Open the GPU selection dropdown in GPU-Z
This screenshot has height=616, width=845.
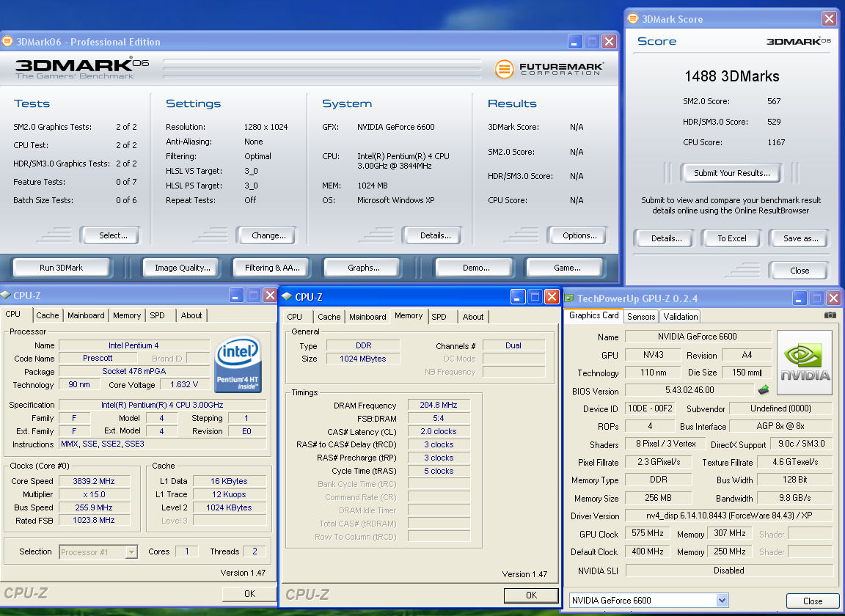click(722, 600)
